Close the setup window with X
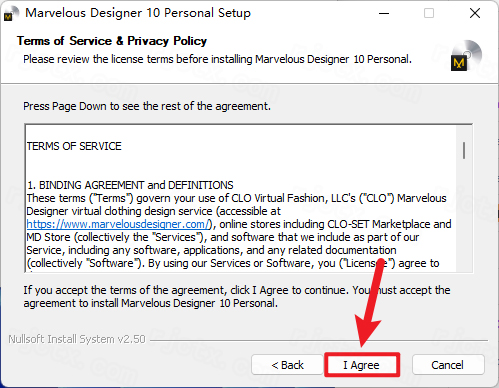This screenshot has height=388, width=499. [475, 14]
